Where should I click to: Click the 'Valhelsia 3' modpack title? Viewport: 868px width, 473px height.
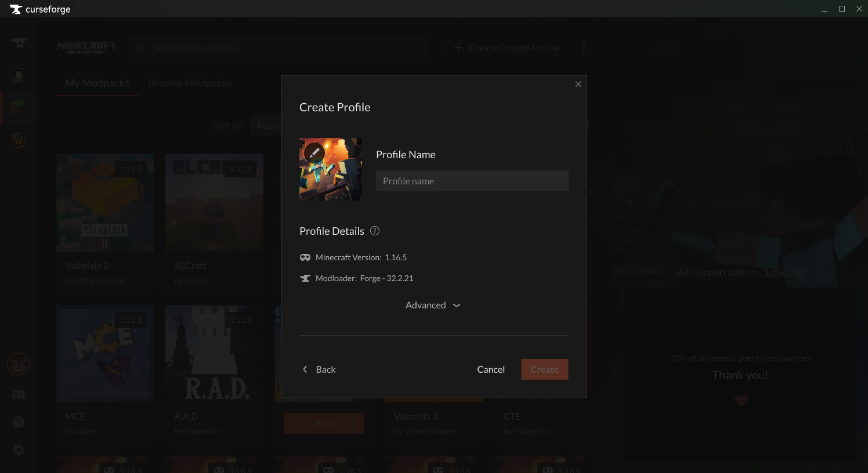click(415, 416)
